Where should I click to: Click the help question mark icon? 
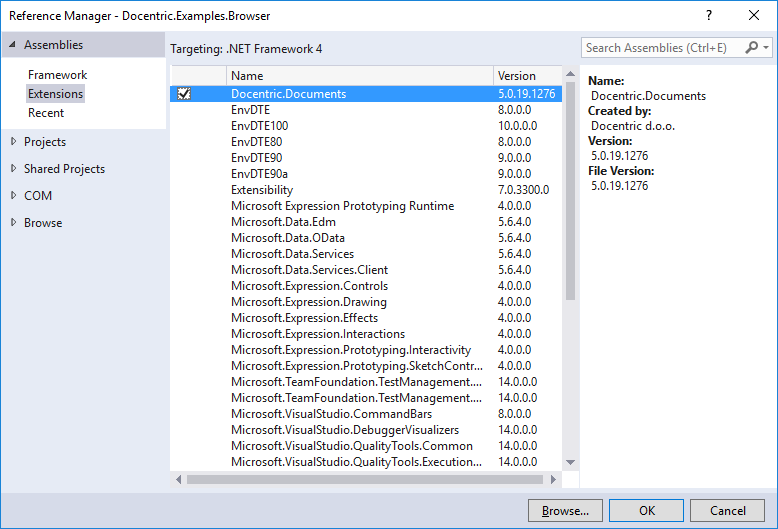(x=709, y=15)
